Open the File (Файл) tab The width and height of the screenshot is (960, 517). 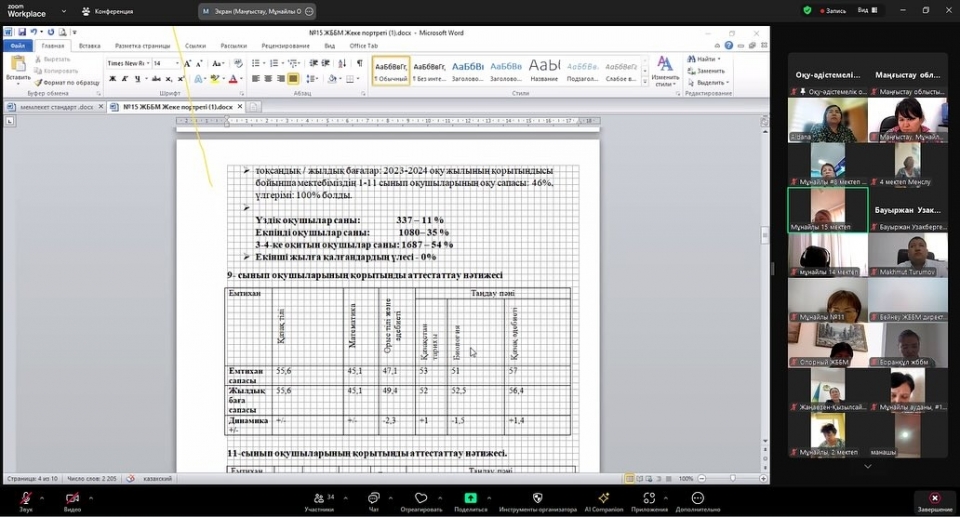tap(18, 46)
